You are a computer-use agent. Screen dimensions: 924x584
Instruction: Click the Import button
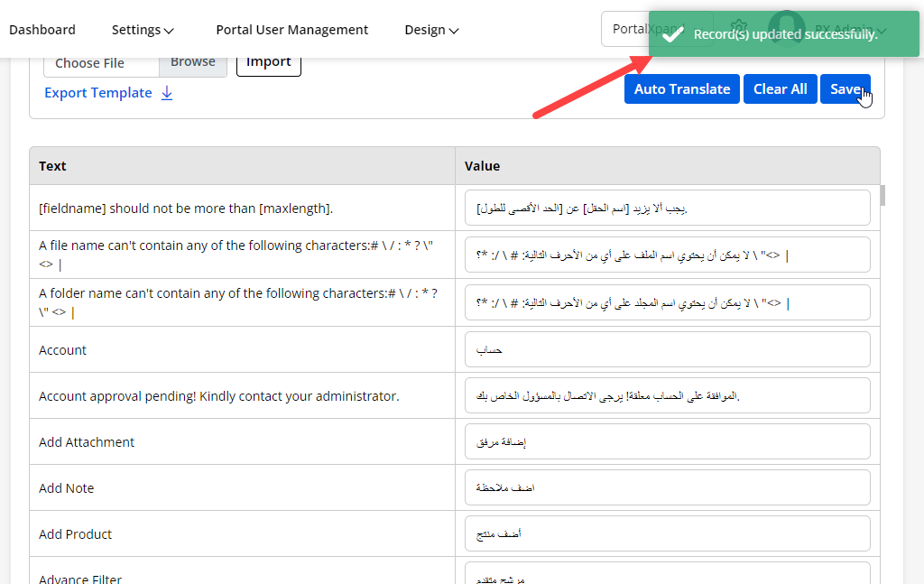click(268, 62)
